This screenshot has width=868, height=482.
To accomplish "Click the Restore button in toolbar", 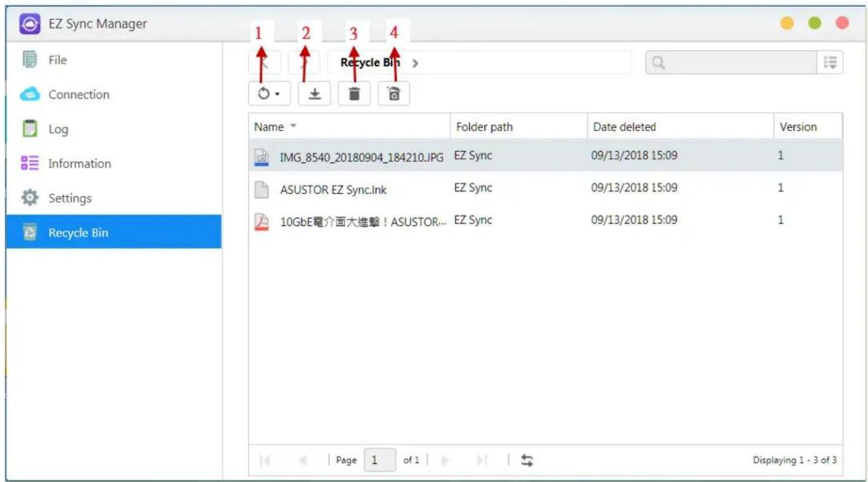I will click(x=269, y=94).
